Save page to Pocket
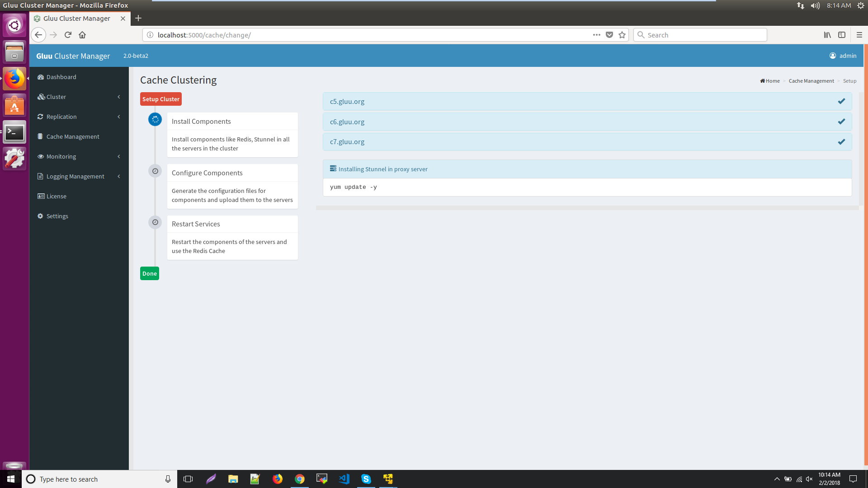 pos(609,35)
